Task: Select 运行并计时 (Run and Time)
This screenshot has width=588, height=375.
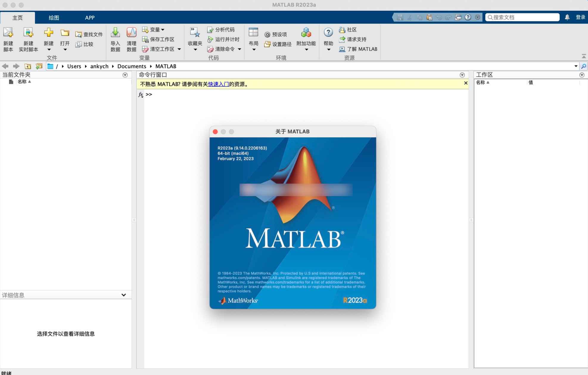Action: coord(223,39)
